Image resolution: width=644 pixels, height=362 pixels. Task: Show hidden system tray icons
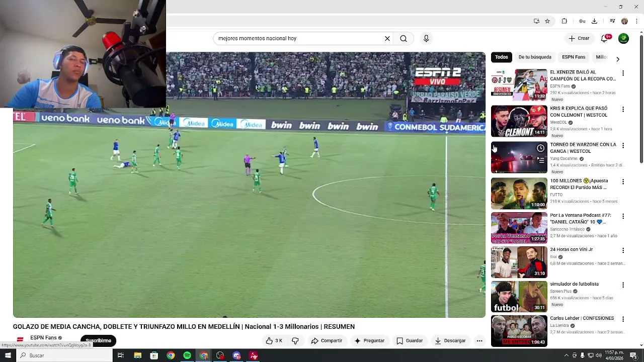coord(566,355)
